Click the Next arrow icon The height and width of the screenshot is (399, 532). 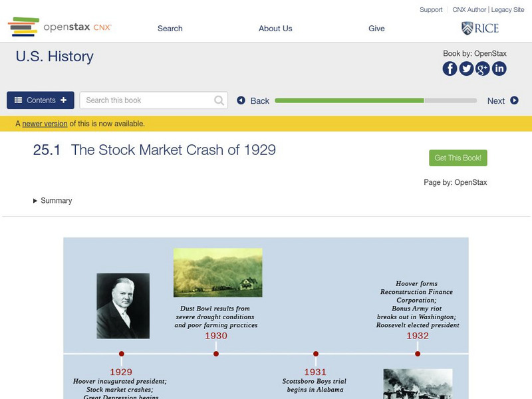[514, 100]
